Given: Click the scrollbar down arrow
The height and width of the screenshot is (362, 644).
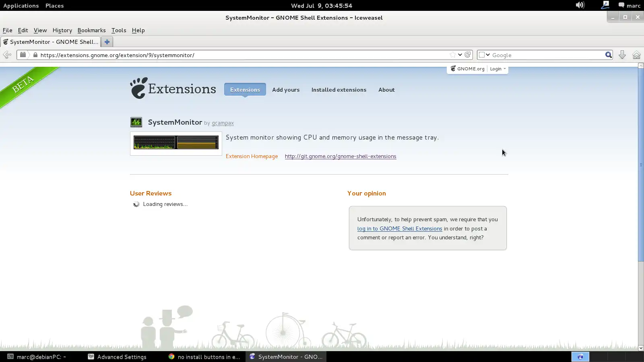Looking at the screenshot, I should pyautogui.click(x=641, y=348).
